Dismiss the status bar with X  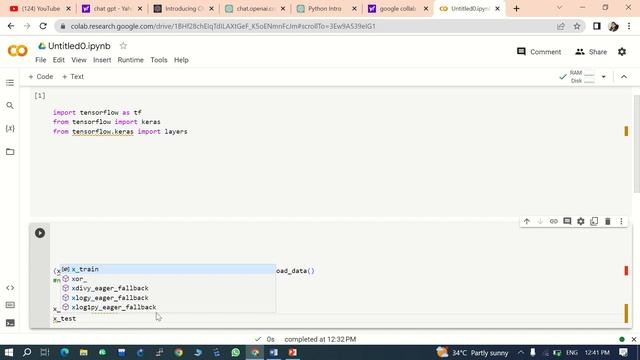click(x=633, y=339)
